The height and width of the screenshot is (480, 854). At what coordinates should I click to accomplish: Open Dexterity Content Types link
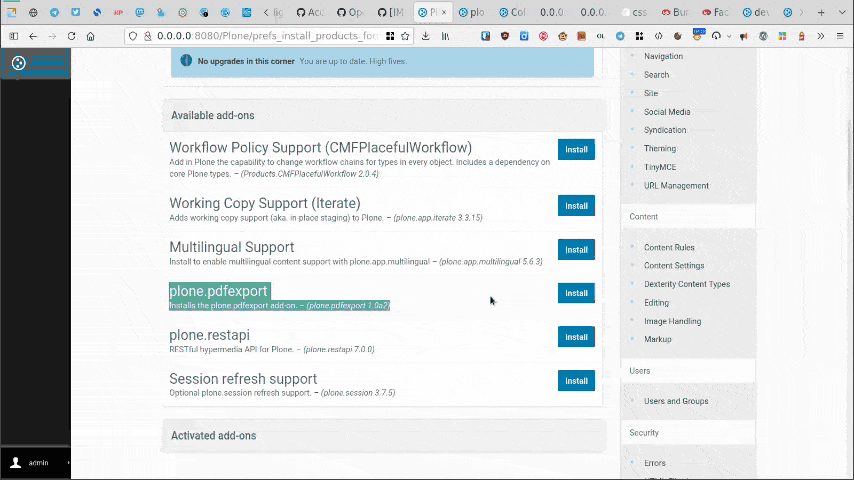tap(687, 284)
